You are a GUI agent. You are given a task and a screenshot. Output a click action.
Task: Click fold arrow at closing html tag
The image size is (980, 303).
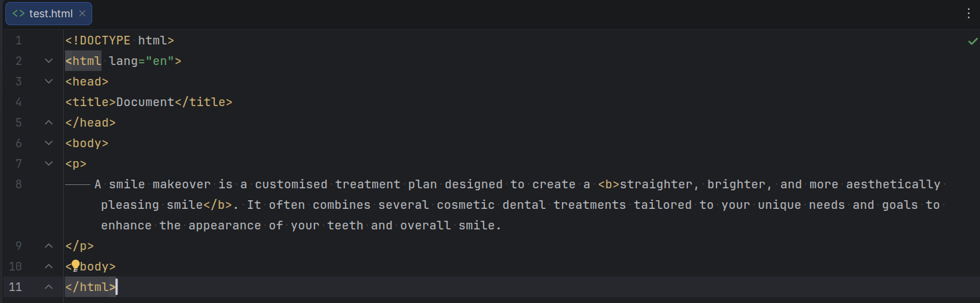tap(48, 287)
